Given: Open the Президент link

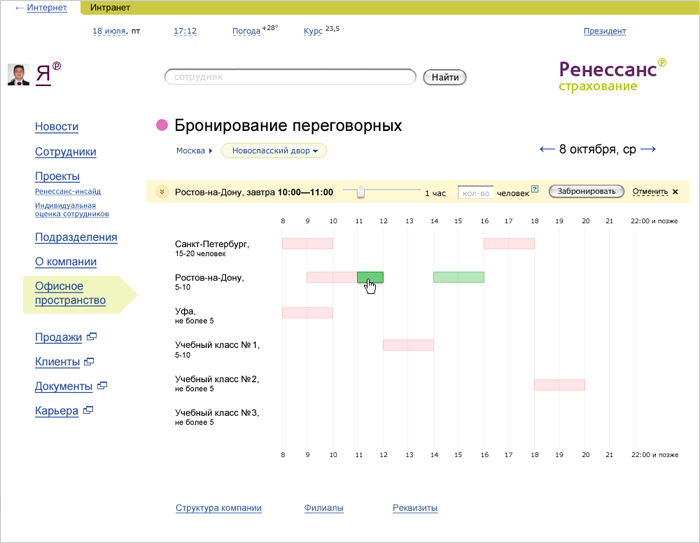Looking at the screenshot, I should pyautogui.click(x=604, y=31).
